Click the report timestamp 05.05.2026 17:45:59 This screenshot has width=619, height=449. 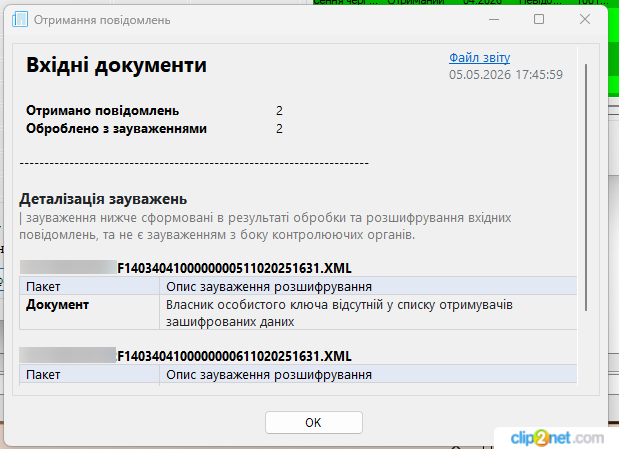point(506,75)
